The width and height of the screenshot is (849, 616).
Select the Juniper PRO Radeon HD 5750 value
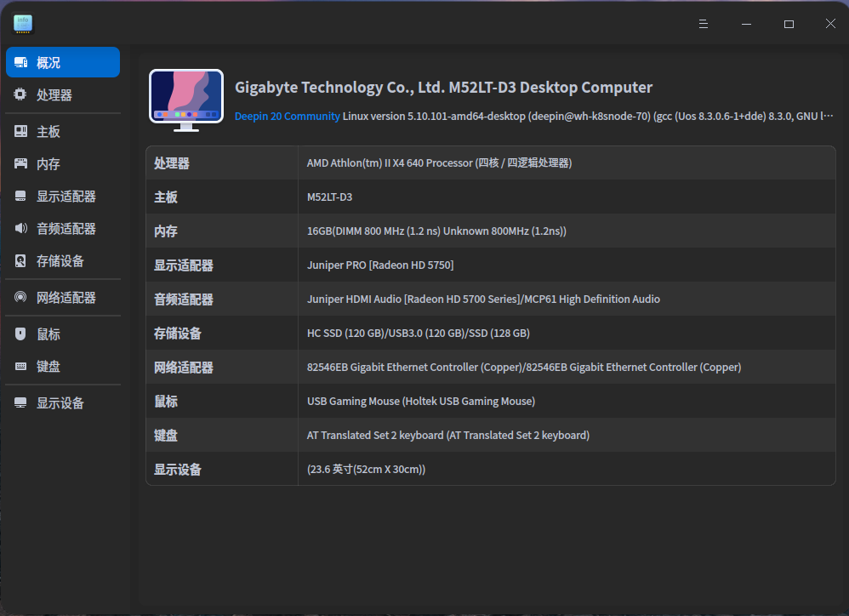[380, 265]
